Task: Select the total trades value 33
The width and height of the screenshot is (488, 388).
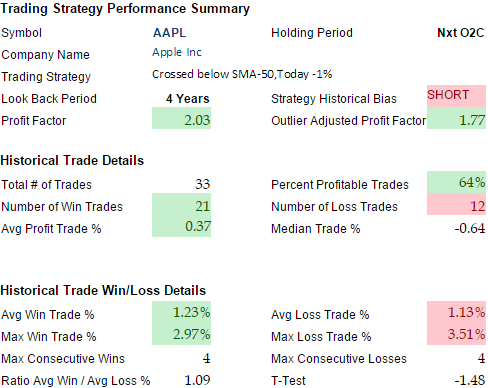Action: tap(202, 184)
